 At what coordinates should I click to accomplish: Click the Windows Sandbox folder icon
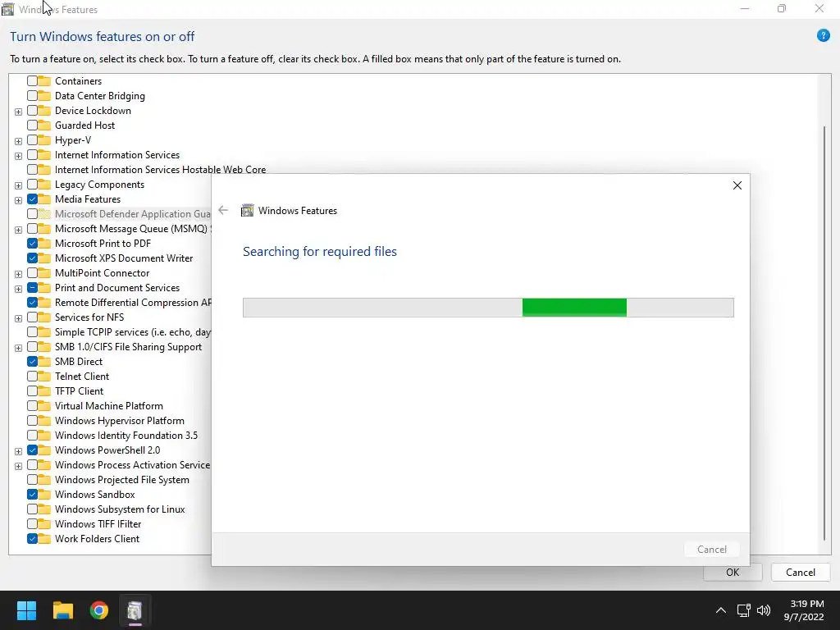click(44, 495)
